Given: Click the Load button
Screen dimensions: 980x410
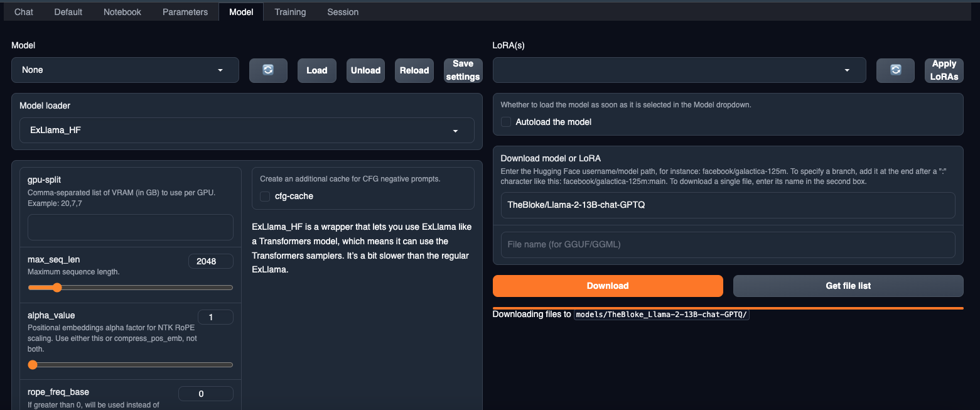Looking at the screenshot, I should 316,70.
